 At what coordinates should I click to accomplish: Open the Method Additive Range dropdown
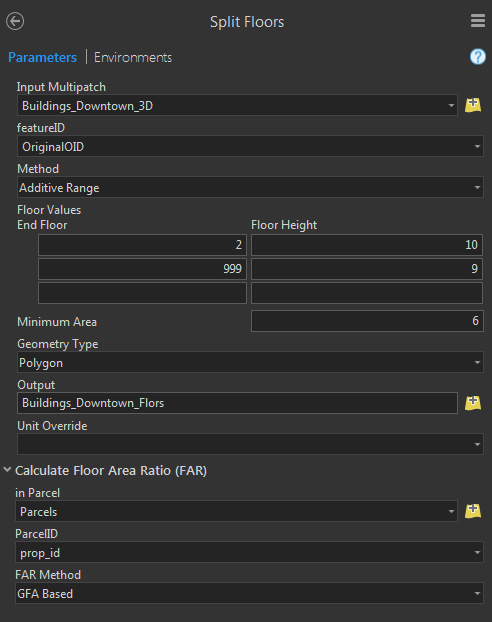250,187
